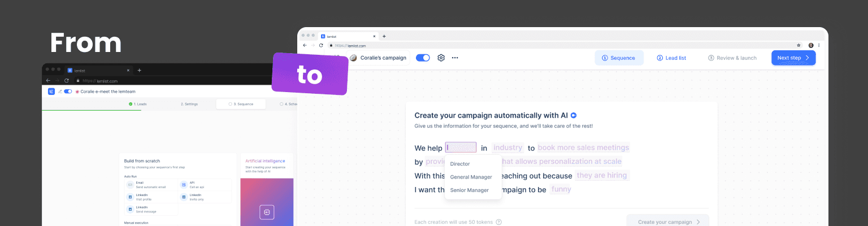Click Coralie's campaign name

pyautogui.click(x=383, y=58)
